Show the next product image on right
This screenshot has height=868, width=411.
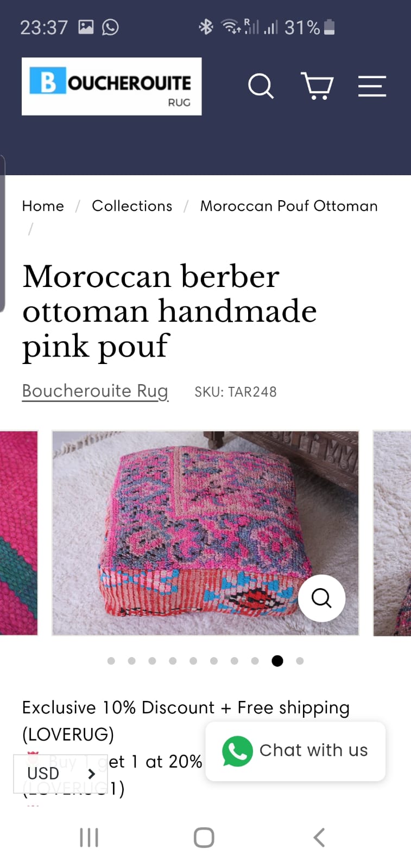[x=392, y=533]
